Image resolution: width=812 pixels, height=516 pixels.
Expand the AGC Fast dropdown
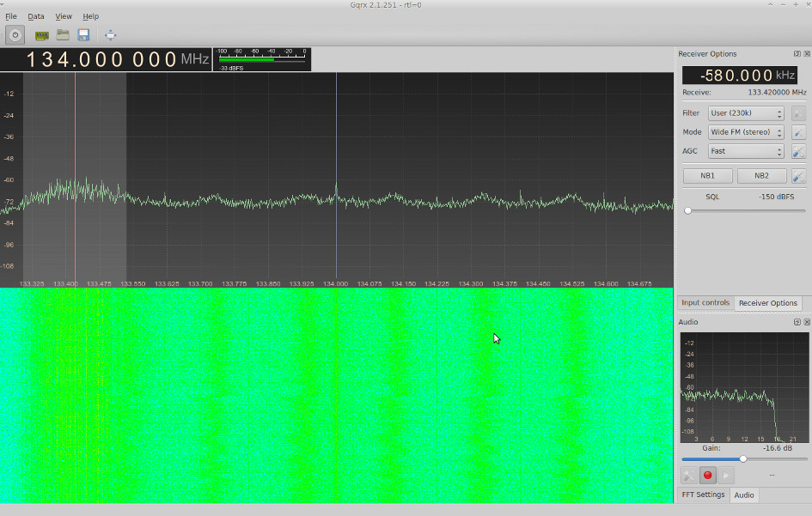pos(745,151)
